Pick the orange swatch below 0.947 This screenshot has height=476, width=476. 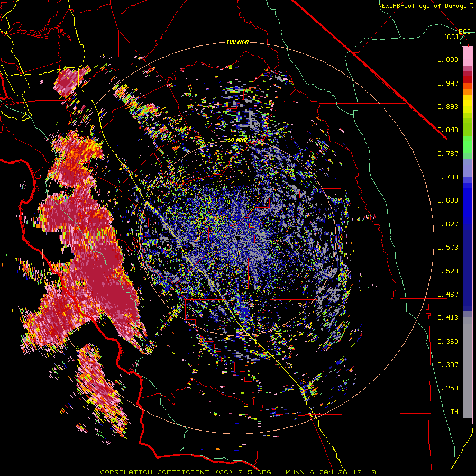467,92
